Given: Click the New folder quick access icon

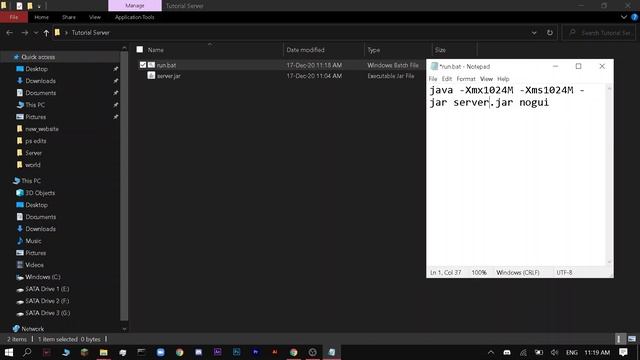Looking at the screenshot, I should pyautogui.click(x=30, y=6).
